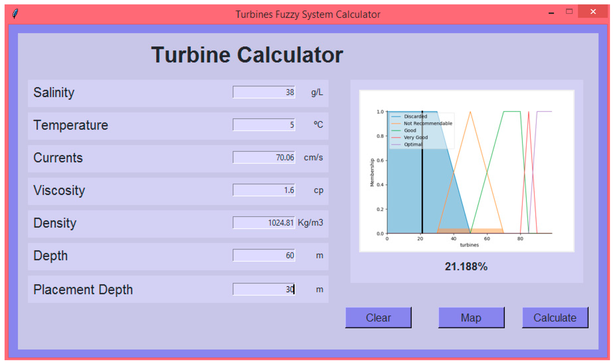Click the Temperature value field

pyautogui.click(x=264, y=125)
